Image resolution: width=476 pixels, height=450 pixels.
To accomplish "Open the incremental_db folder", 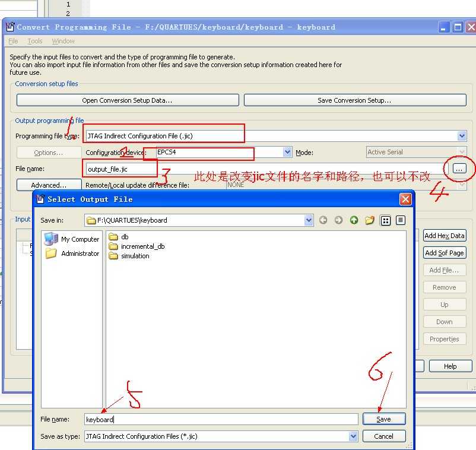I will [137, 246].
